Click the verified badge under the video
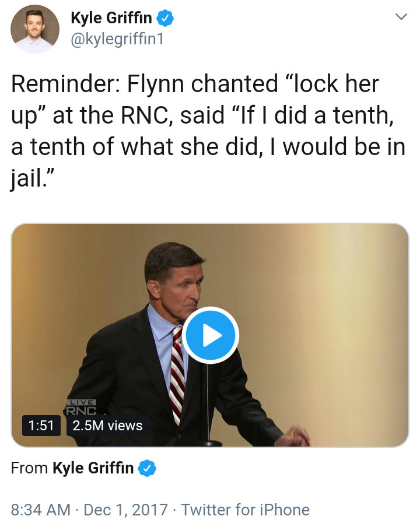Image resolution: width=420 pixels, height=530 pixels. point(147,468)
